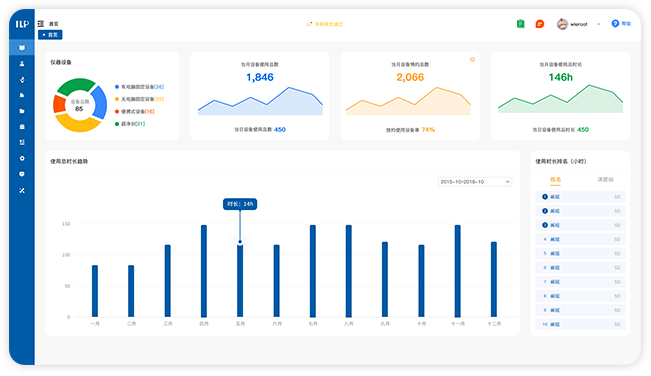Open the 2015-10~2016-10 date range dropdown
This screenshot has width=651, height=376.
point(475,182)
